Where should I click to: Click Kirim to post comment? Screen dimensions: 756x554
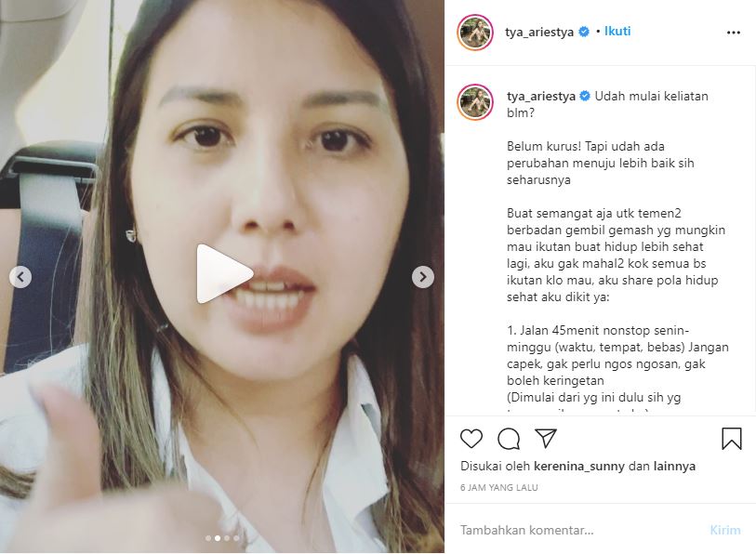coord(725,530)
